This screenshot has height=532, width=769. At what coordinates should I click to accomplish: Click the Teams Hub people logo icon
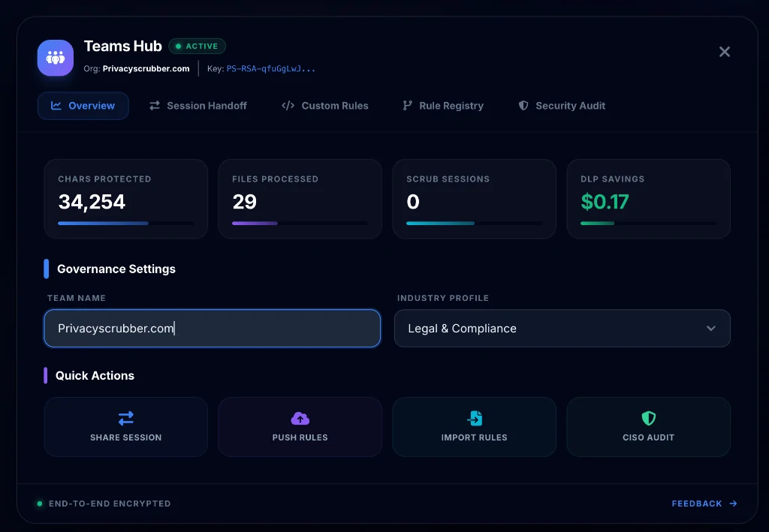coord(56,58)
